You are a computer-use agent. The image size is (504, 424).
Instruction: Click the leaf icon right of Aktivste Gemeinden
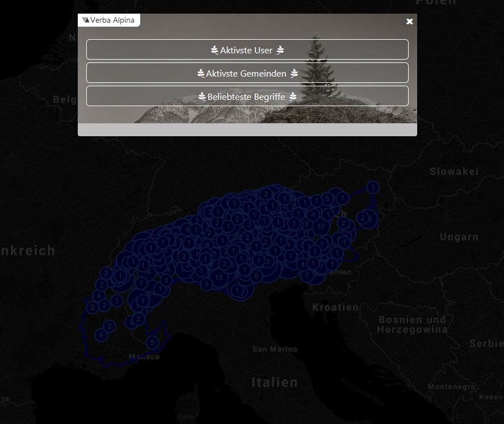[294, 74]
